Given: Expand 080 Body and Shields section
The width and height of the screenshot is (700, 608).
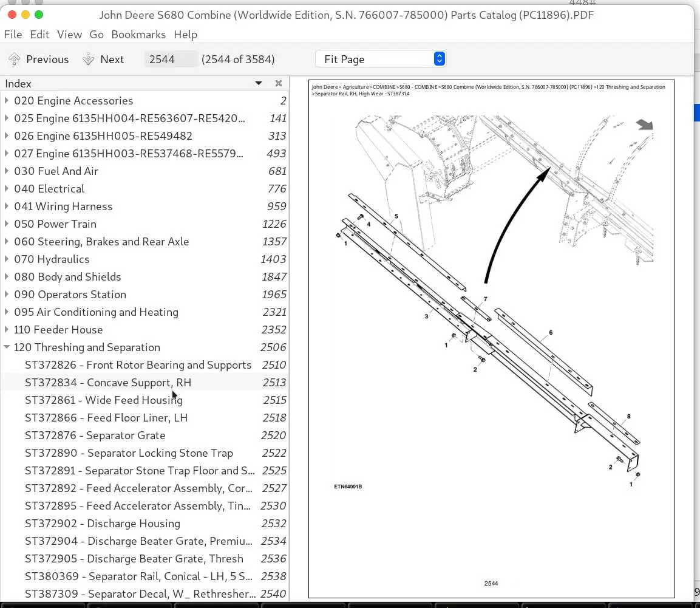Looking at the screenshot, I should pos(6,277).
